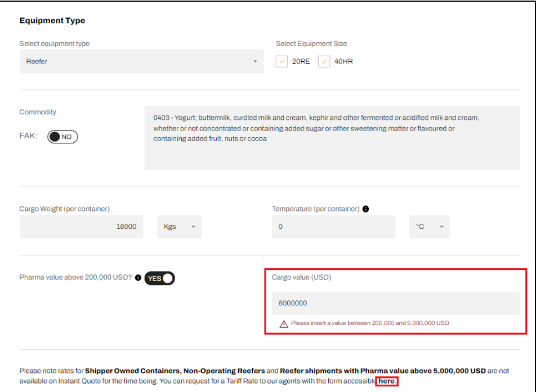Screen dimensions: 536x392
Task: Click the Temperature info icon
Action: tap(365, 209)
